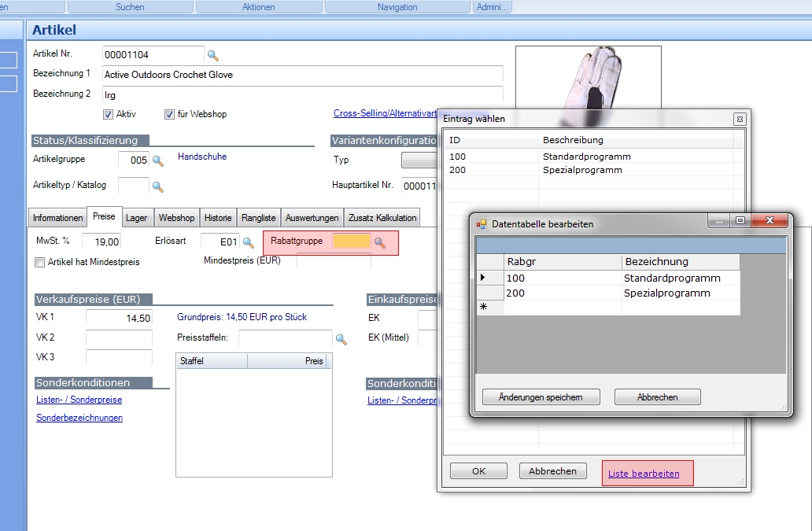Image resolution: width=812 pixels, height=531 pixels.
Task: Click Artikeltyp / Katalog search icon
Action: (x=157, y=186)
